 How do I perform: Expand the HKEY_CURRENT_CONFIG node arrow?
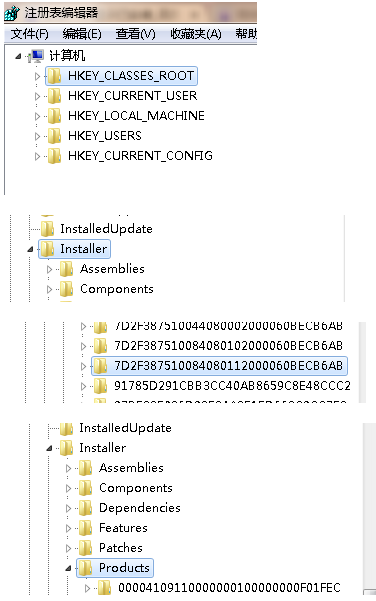point(37,156)
